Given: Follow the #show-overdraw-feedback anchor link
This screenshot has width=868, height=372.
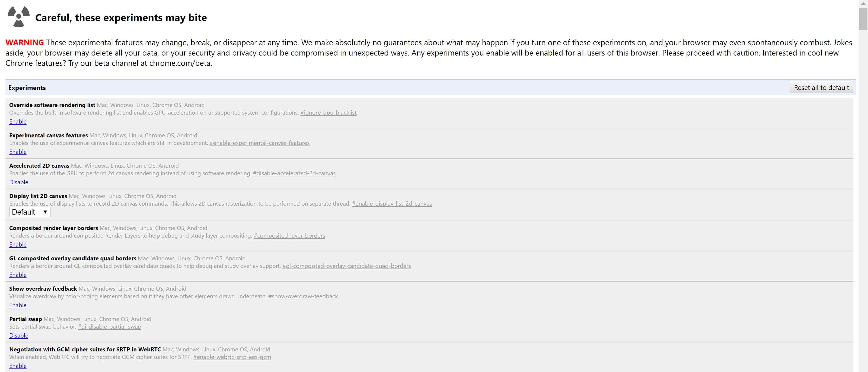Looking at the screenshot, I should pos(303,296).
